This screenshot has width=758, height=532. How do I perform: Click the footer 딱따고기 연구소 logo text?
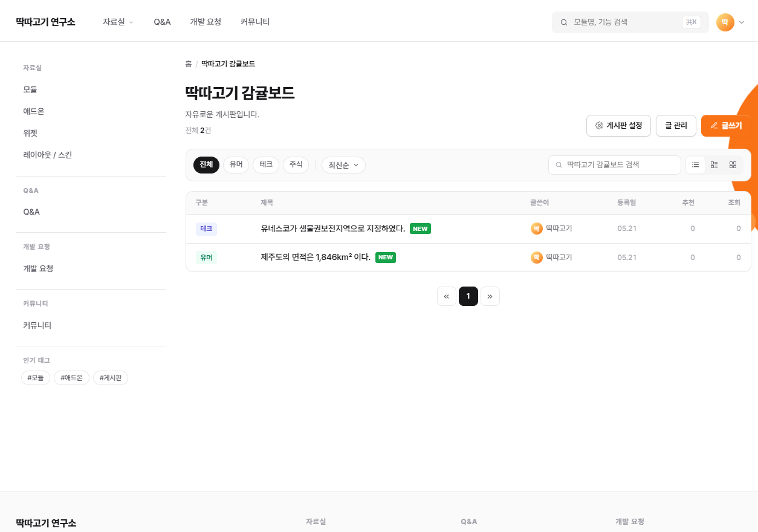pyautogui.click(x=46, y=523)
